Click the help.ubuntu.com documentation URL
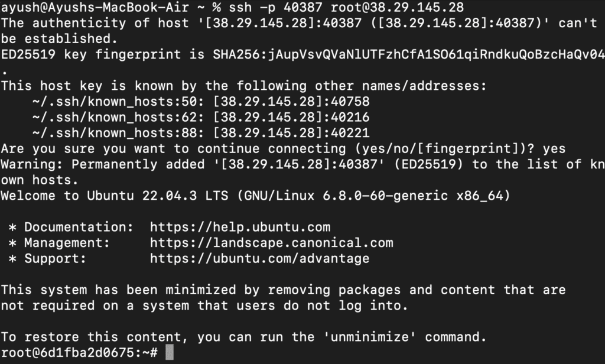The width and height of the screenshot is (605, 364). (x=240, y=227)
